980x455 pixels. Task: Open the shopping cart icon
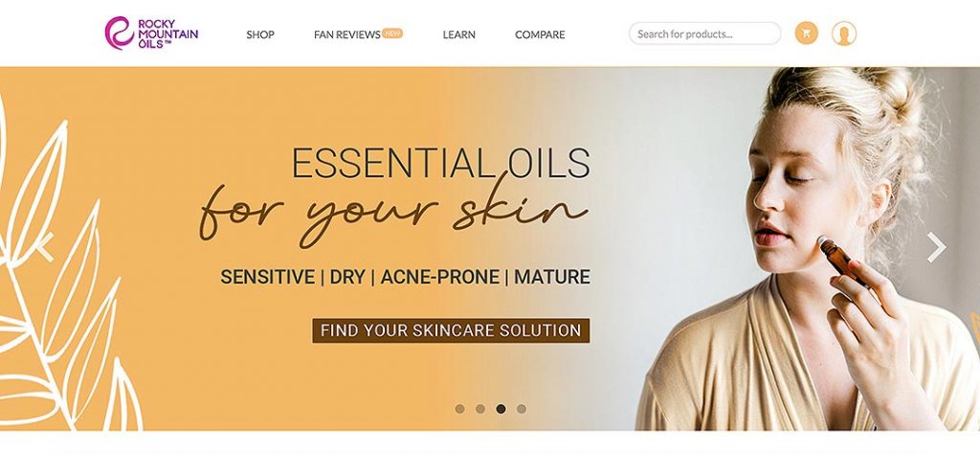pyautogui.click(x=806, y=34)
